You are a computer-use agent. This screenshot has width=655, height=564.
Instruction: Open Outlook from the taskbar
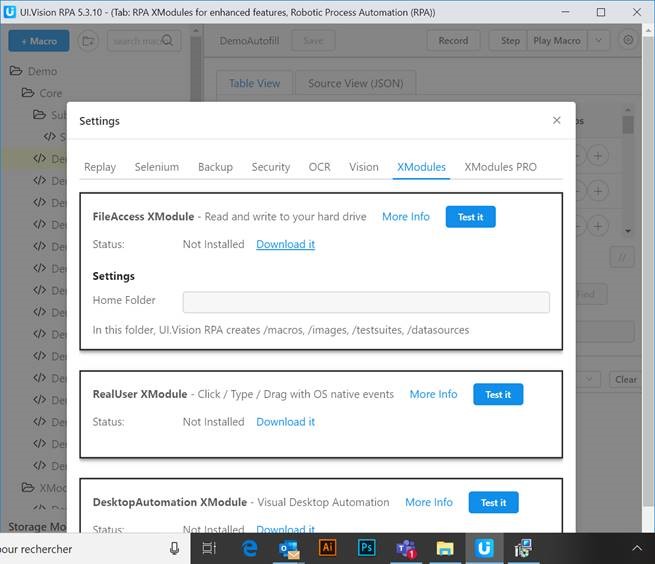click(289, 548)
